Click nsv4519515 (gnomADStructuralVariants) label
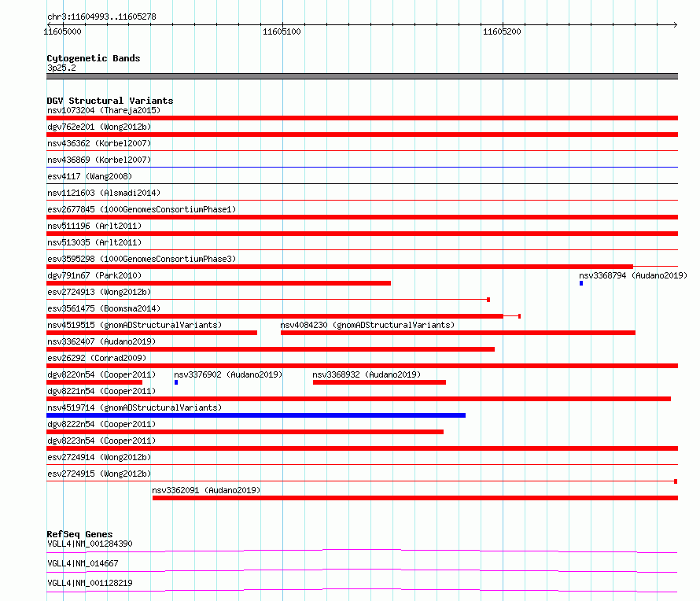Viewport: 700px width, 601px height. pyautogui.click(x=134, y=325)
